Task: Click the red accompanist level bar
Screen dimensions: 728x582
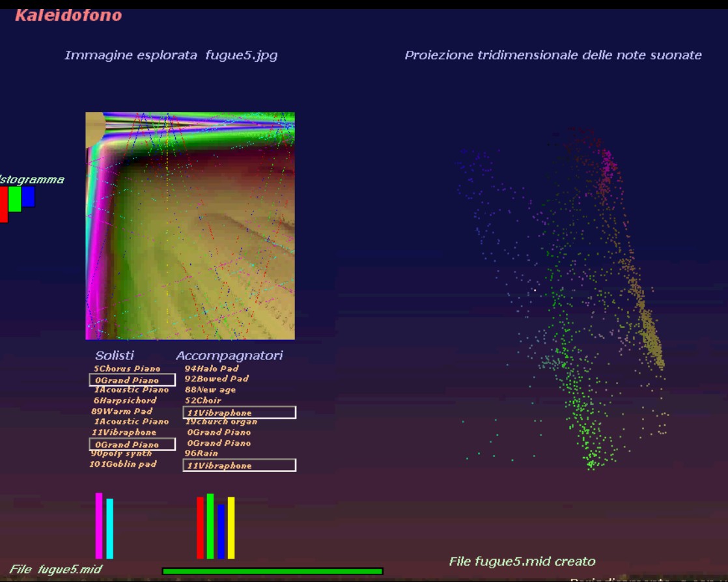Action: click(x=200, y=528)
